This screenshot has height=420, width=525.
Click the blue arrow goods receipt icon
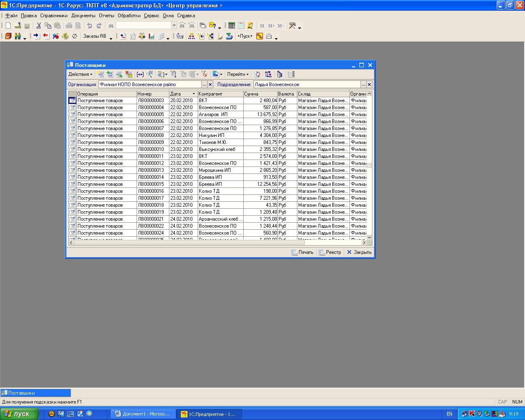pos(37,36)
